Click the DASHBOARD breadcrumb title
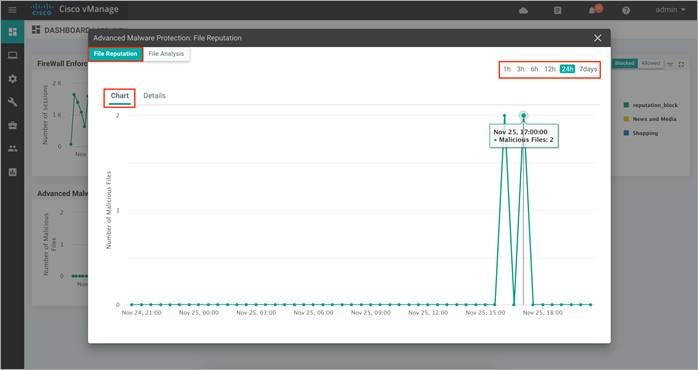The image size is (698, 370). coord(66,30)
